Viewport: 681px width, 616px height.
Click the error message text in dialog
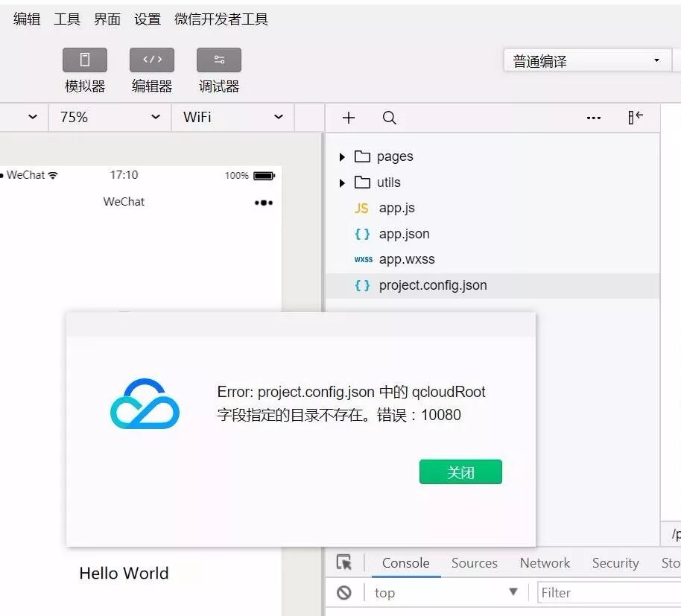[x=351, y=403]
